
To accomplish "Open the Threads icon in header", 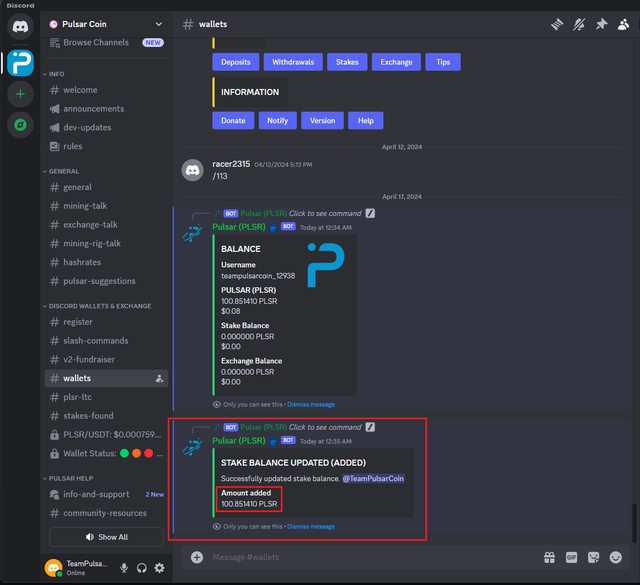I will (557, 24).
